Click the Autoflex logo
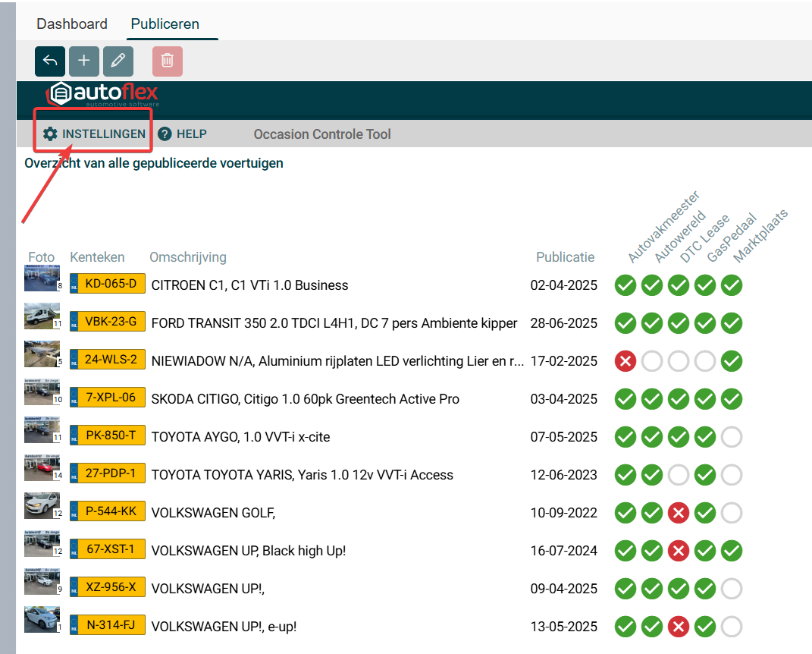The height and width of the screenshot is (654, 812). (104, 96)
